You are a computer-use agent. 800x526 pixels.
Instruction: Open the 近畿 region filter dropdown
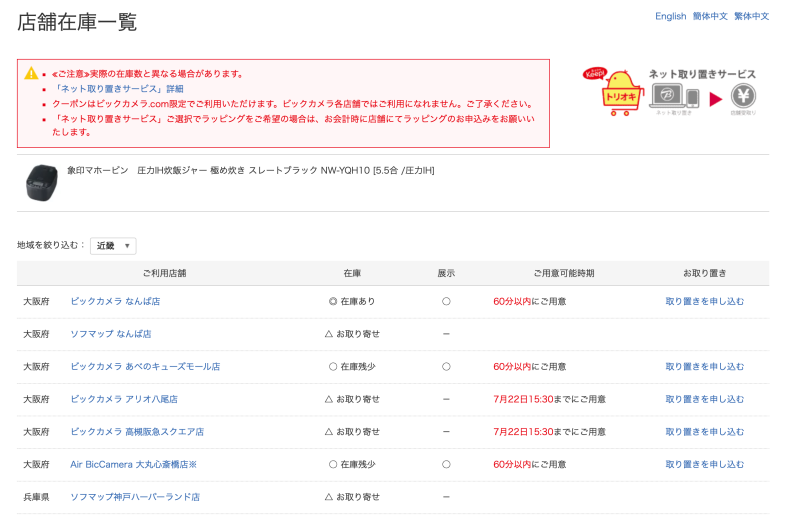[113, 246]
